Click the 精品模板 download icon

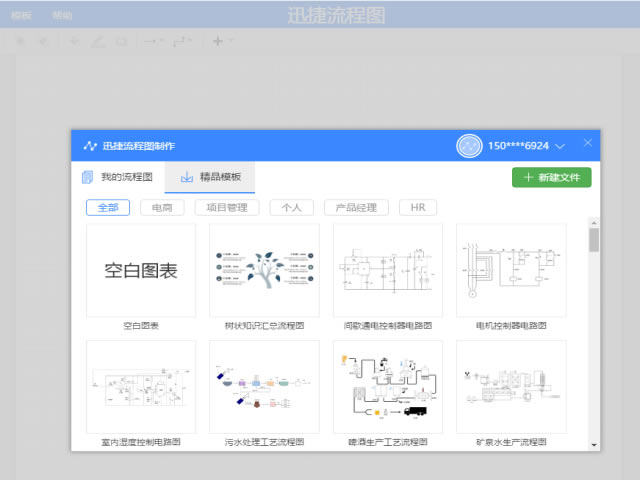[x=186, y=177]
